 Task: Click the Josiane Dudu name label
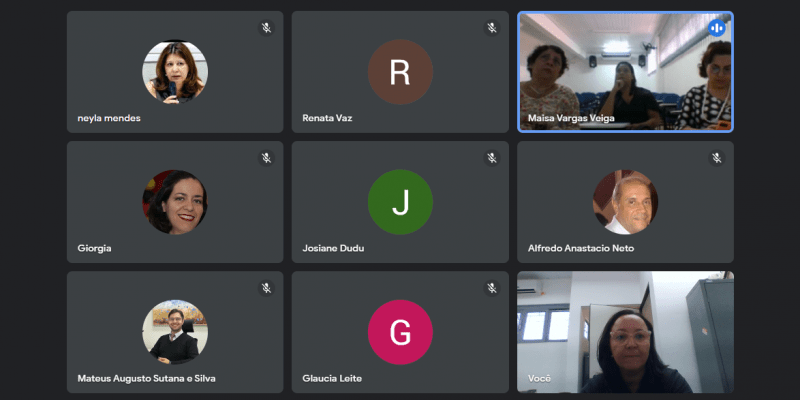333,248
